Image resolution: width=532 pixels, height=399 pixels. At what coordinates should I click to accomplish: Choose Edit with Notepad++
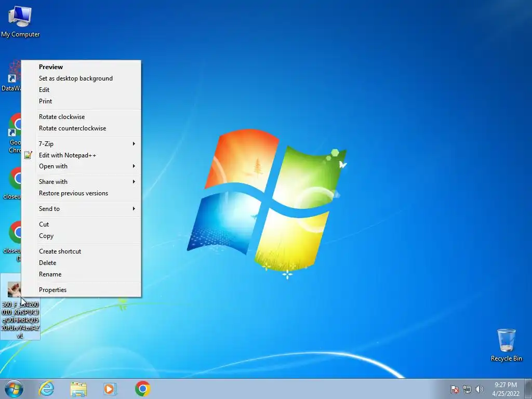(x=81, y=155)
